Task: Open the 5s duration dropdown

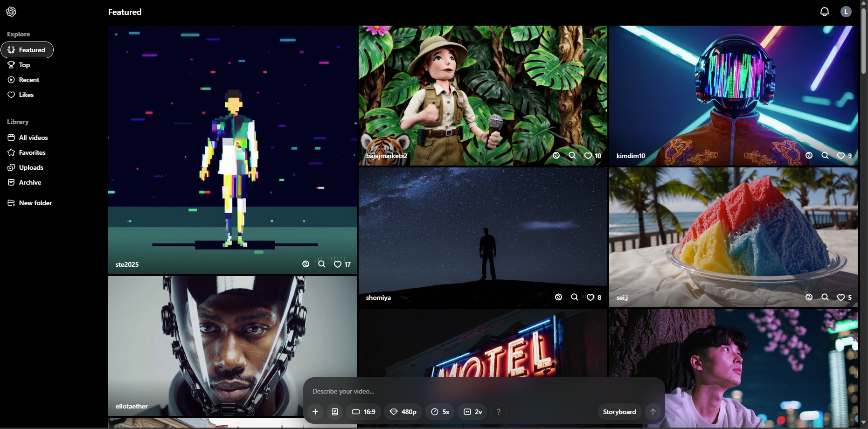Action: tap(440, 412)
